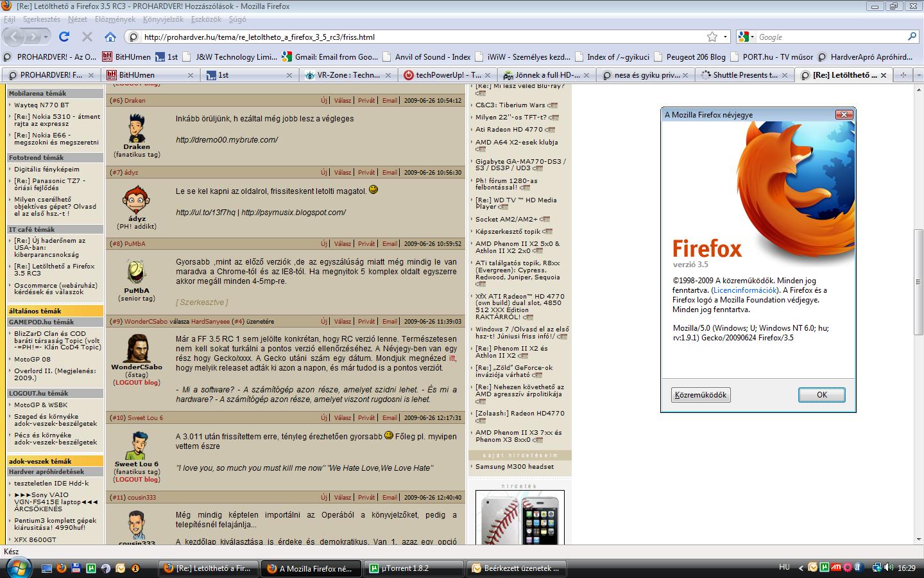Open the Peugeot 206 Blog bookmark
The width and height of the screenshot is (924, 578).
(689, 57)
